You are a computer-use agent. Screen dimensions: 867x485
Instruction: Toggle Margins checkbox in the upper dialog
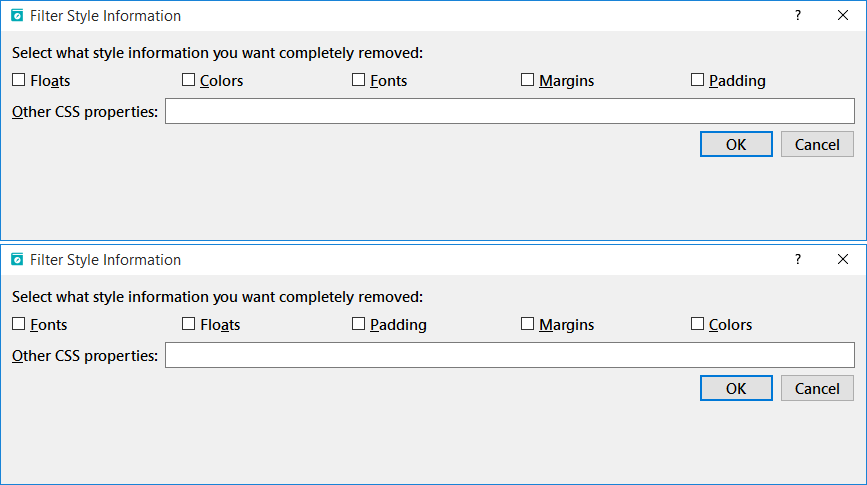point(528,81)
